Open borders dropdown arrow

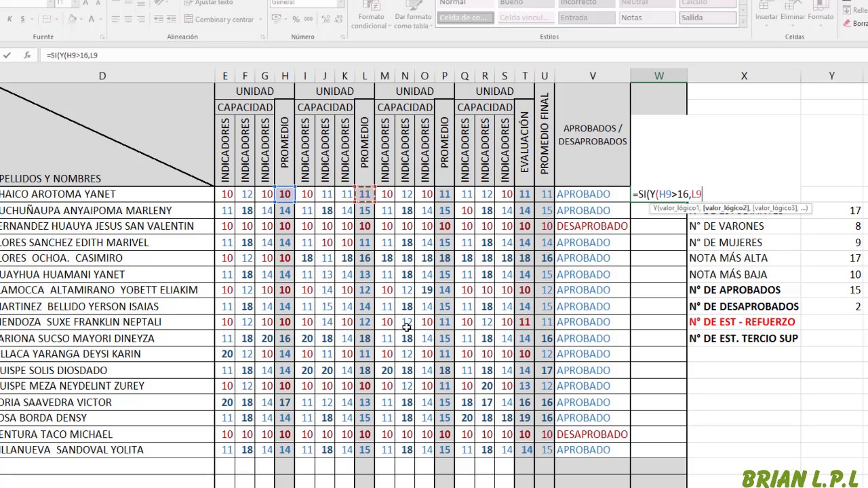[x=56, y=19]
